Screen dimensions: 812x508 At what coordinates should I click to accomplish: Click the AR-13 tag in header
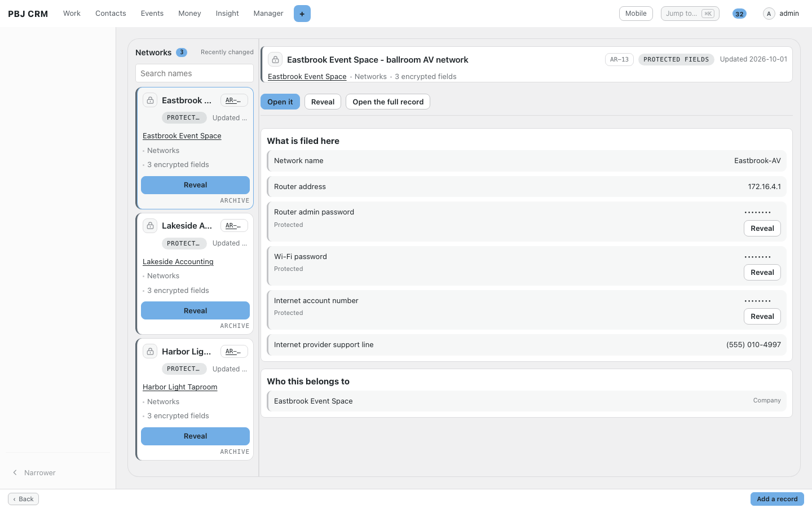[619, 59]
